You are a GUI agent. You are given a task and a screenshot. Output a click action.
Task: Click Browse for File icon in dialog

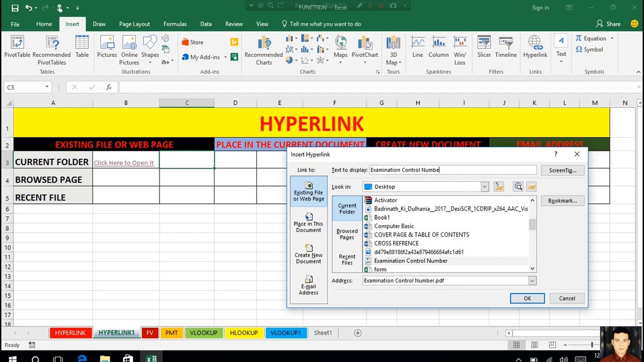click(x=531, y=187)
